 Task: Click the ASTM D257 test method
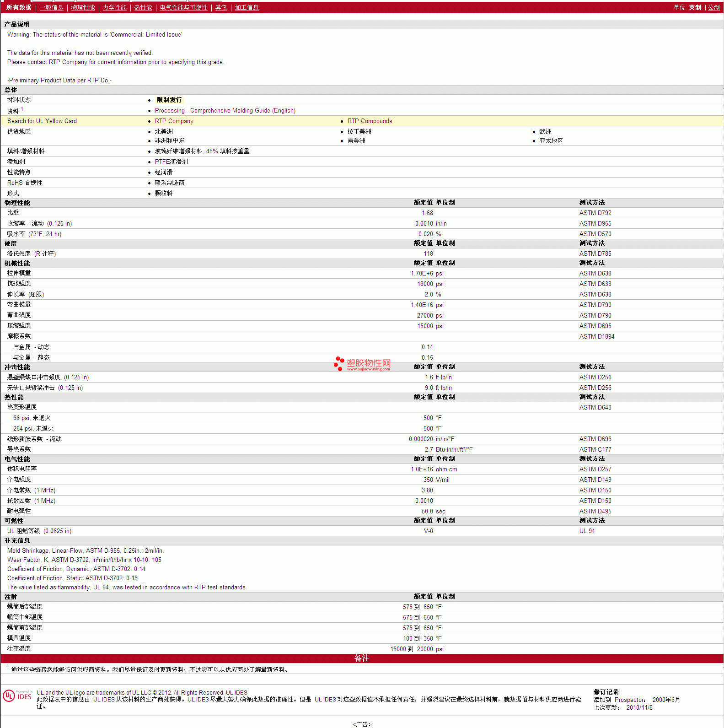(595, 469)
